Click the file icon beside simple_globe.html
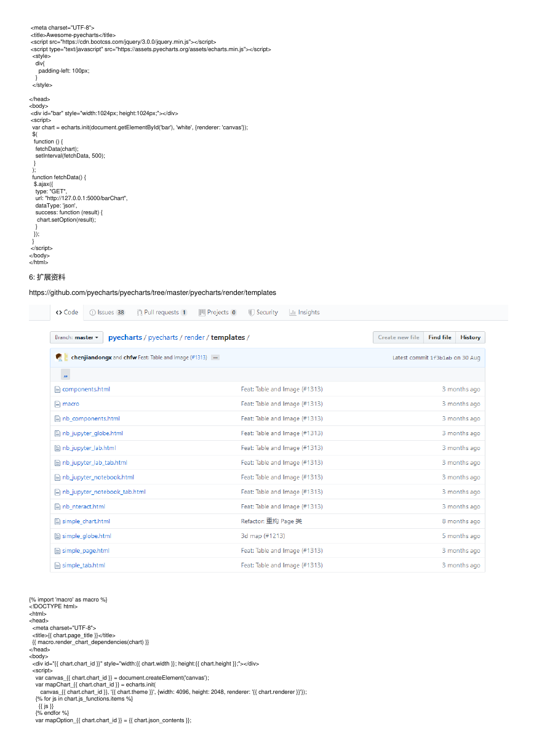The width and height of the screenshot is (534, 756). (x=57, y=536)
